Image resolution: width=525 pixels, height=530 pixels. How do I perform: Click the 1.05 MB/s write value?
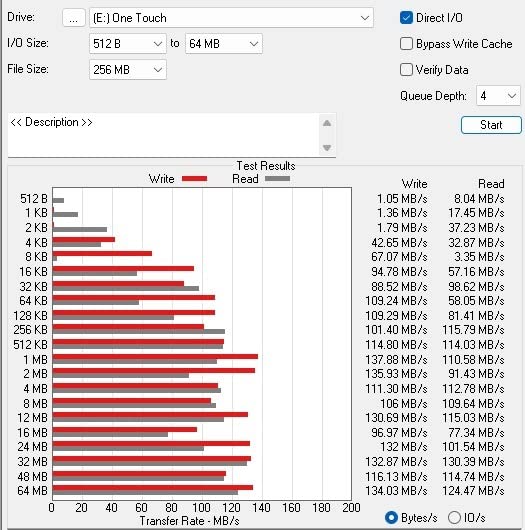pos(402,199)
